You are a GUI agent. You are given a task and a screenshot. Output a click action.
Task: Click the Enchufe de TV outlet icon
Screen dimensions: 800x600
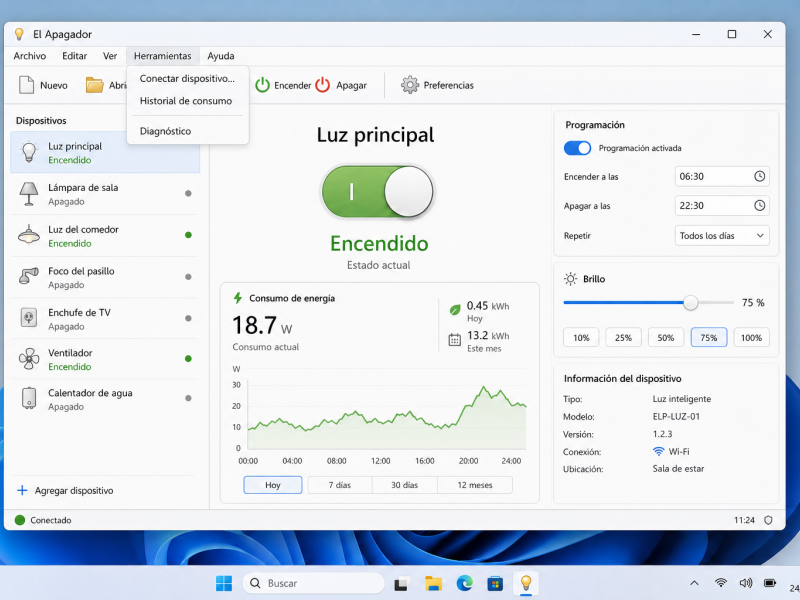[x=29, y=318]
